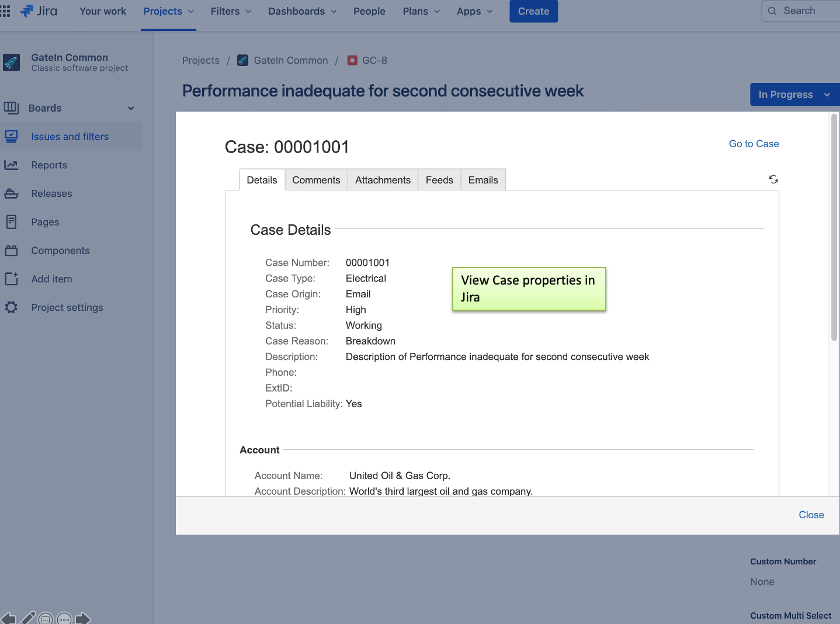Image resolution: width=840 pixels, height=624 pixels.
Task: Select the Details tab
Action: [262, 180]
